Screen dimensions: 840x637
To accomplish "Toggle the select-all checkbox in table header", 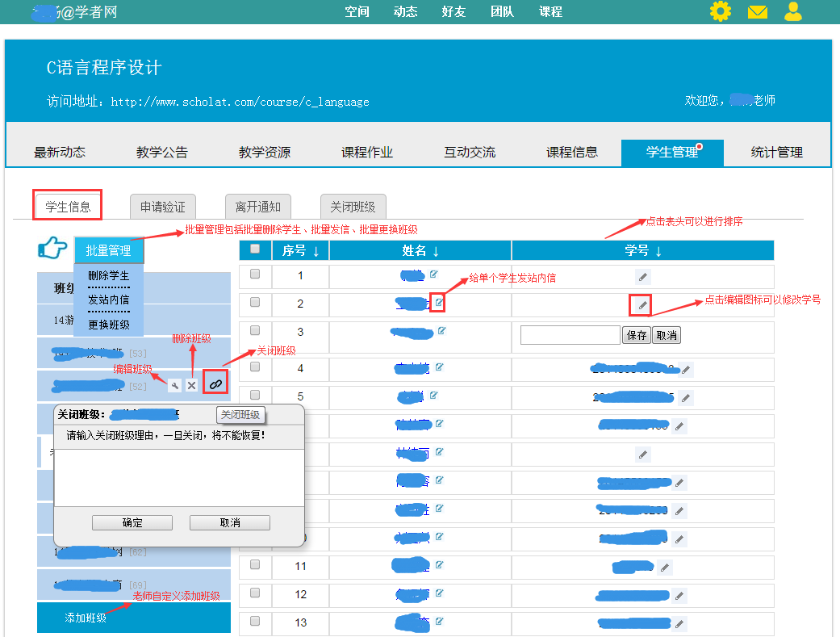I will (255, 249).
